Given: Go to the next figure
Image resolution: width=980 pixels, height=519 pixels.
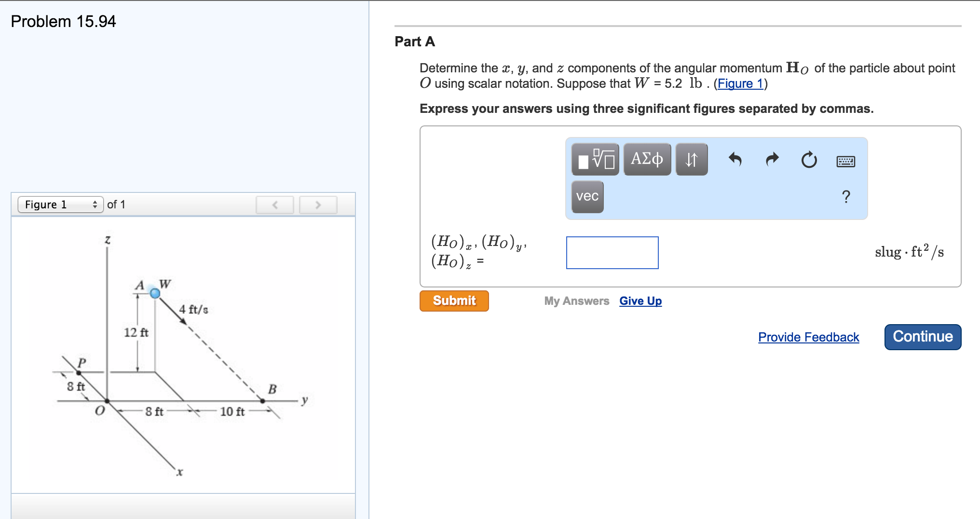Looking at the screenshot, I should (318, 205).
